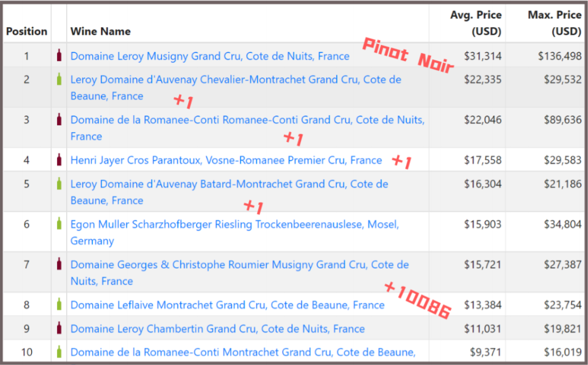Click the Position column header
Viewport: 588px width, 365px height.
click(x=27, y=31)
